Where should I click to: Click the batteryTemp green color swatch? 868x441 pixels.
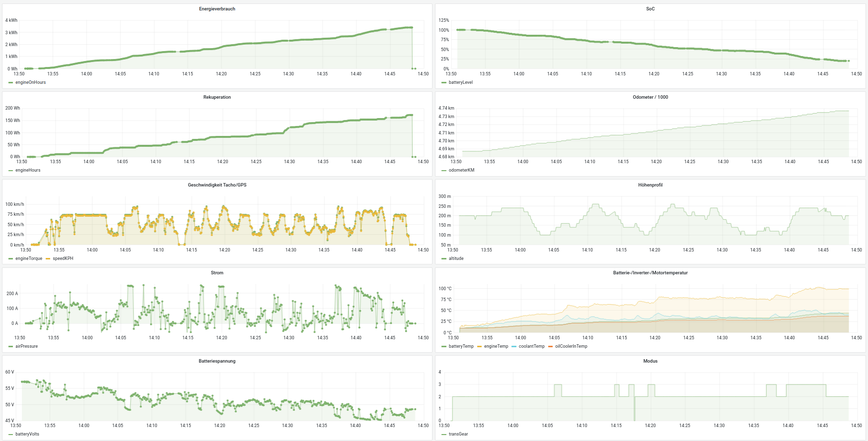(x=444, y=346)
